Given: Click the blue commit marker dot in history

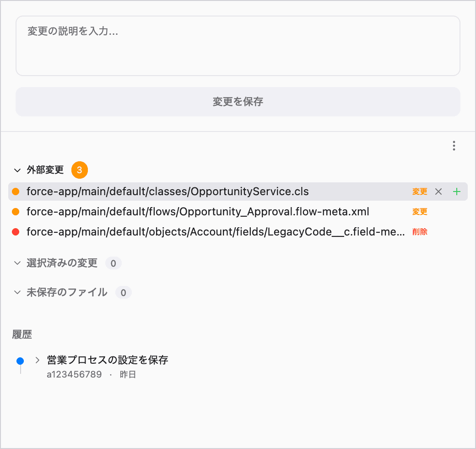Looking at the screenshot, I should click(x=20, y=361).
